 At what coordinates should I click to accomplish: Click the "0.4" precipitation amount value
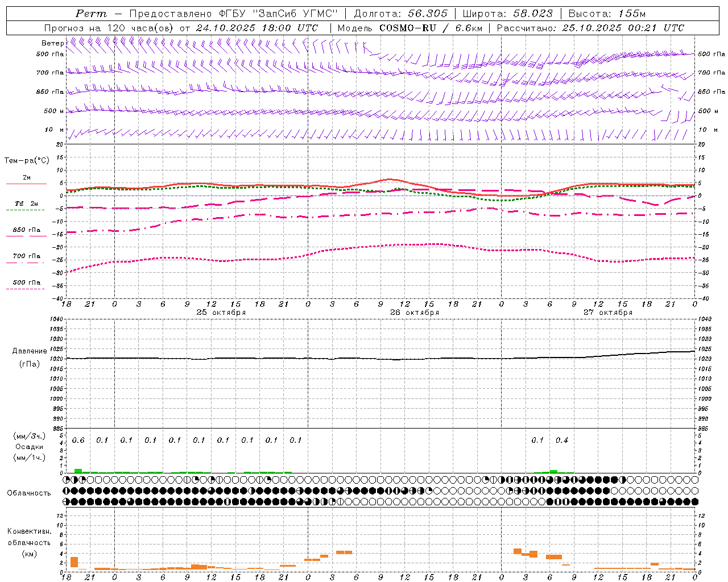[x=562, y=440]
